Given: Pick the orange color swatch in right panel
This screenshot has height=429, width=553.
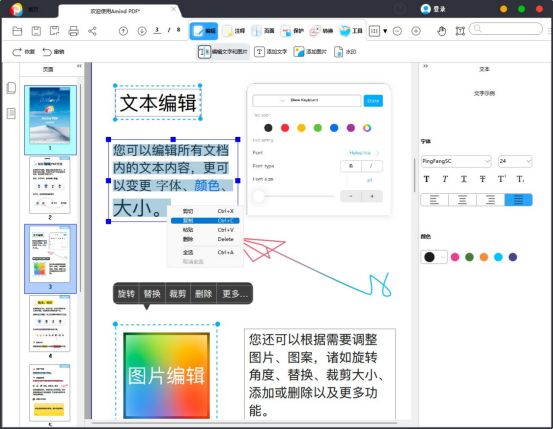Looking at the screenshot, I should point(484,257).
